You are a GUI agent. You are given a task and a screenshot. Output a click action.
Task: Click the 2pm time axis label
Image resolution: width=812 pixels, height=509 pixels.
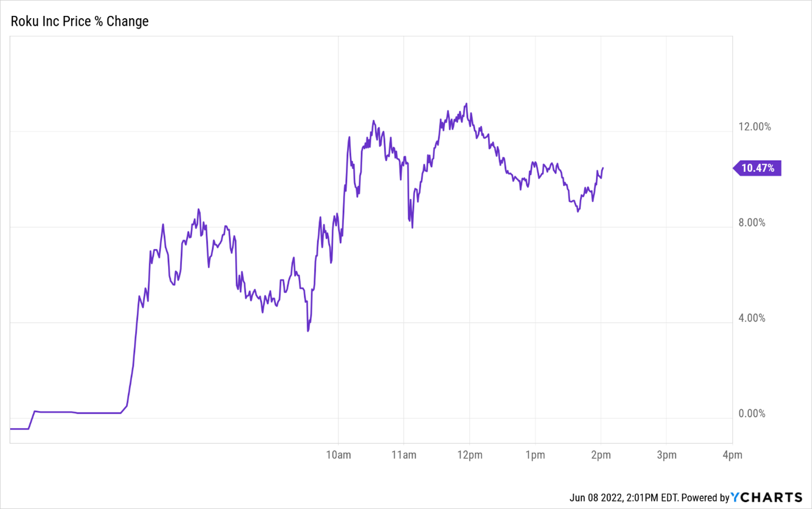click(x=601, y=455)
